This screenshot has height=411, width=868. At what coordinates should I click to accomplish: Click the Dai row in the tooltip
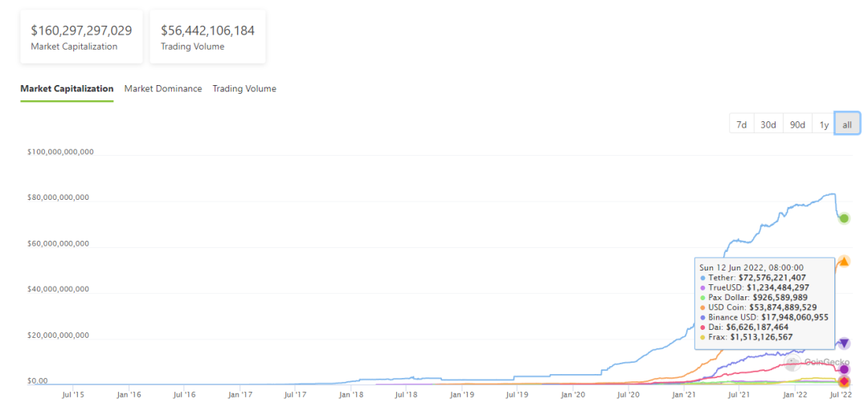[743, 327]
